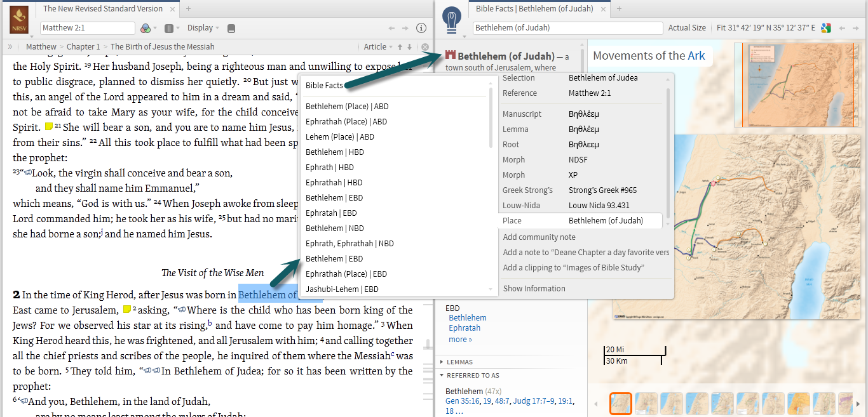Go back in NRSV panel history

pyautogui.click(x=392, y=28)
